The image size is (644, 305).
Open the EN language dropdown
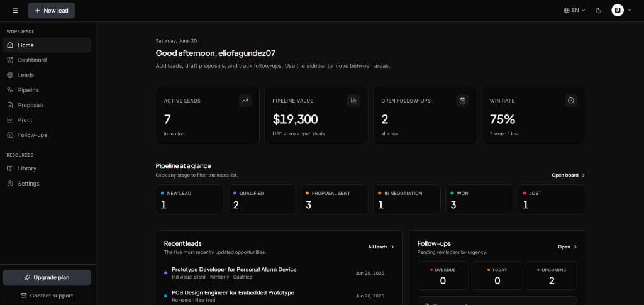point(574,10)
